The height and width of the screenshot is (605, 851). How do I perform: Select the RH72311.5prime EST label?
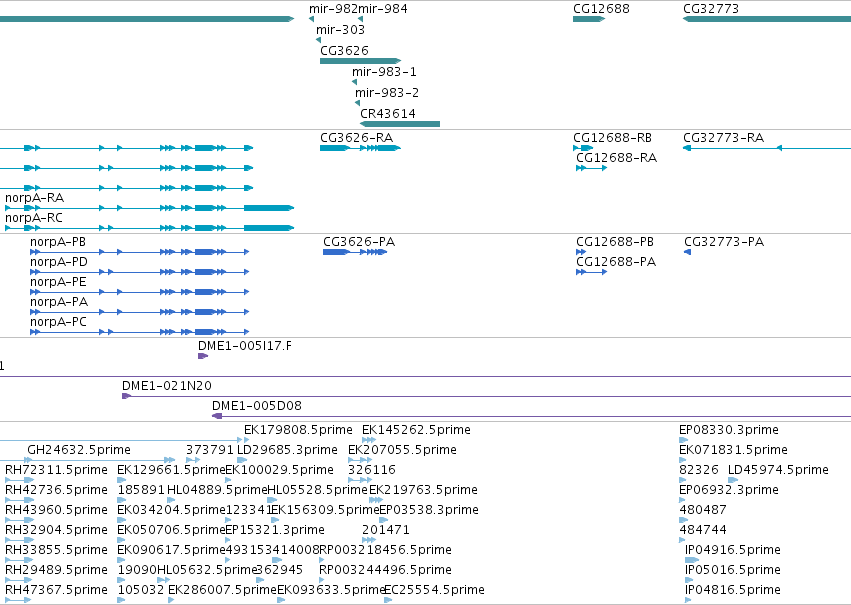pos(56,470)
